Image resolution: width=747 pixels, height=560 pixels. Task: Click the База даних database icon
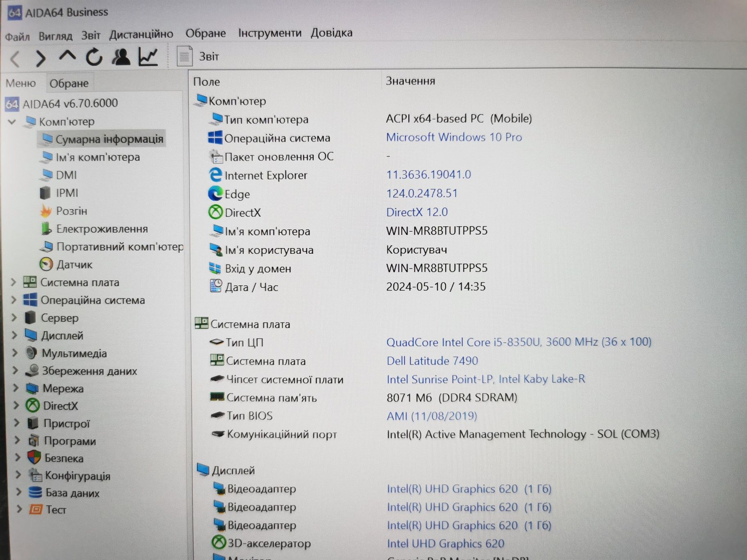(x=35, y=492)
